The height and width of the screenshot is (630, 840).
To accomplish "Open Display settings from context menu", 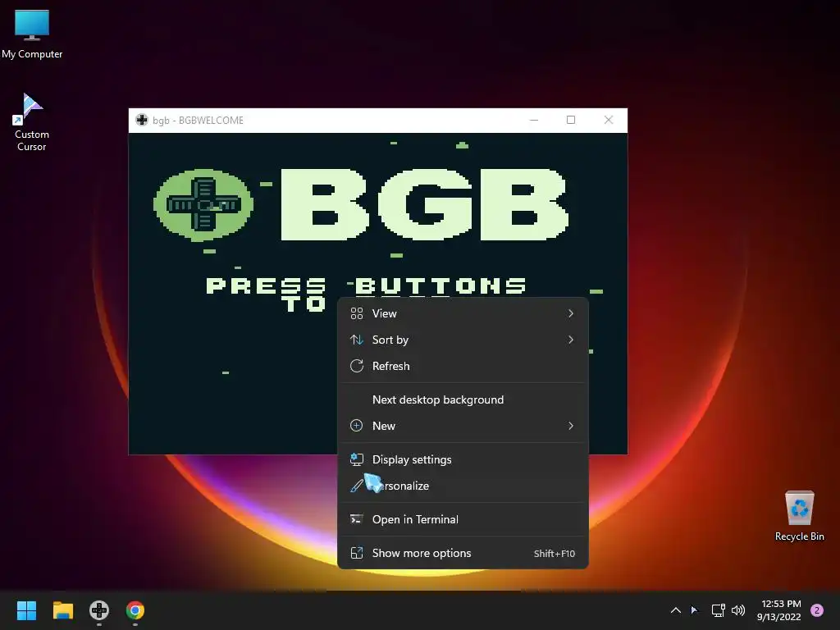I will point(463,459).
